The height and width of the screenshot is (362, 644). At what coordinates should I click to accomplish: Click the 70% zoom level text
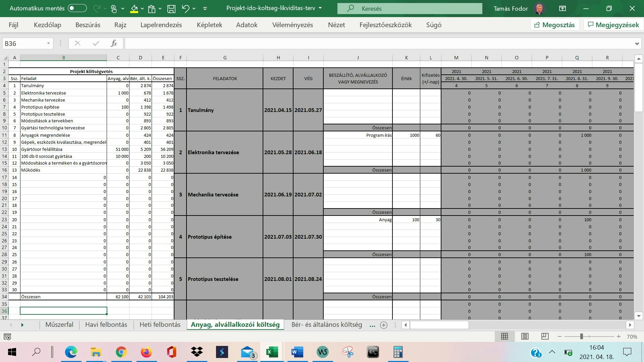(632, 337)
